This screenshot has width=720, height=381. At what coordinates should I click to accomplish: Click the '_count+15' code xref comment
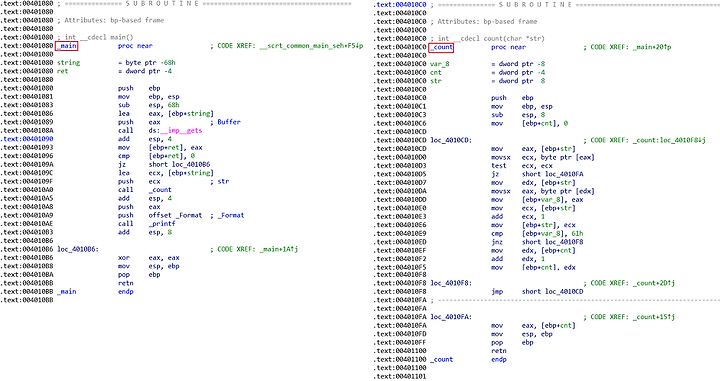[x=629, y=317]
